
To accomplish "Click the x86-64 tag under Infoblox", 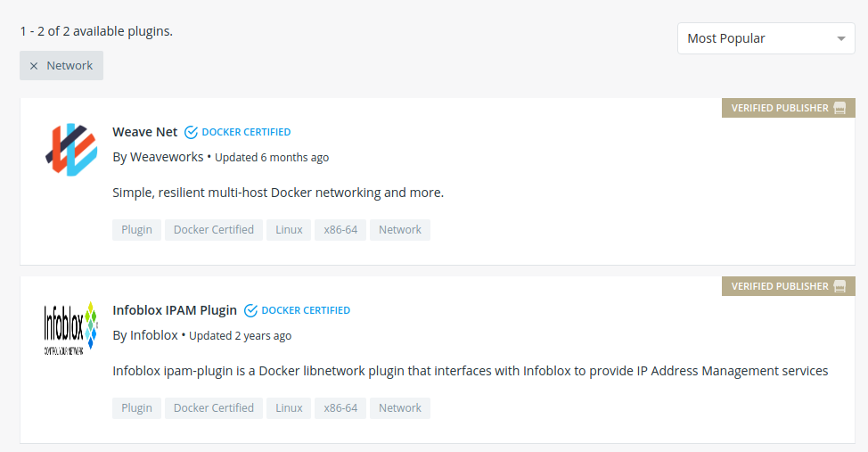I will pyautogui.click(x=340, y=408).
